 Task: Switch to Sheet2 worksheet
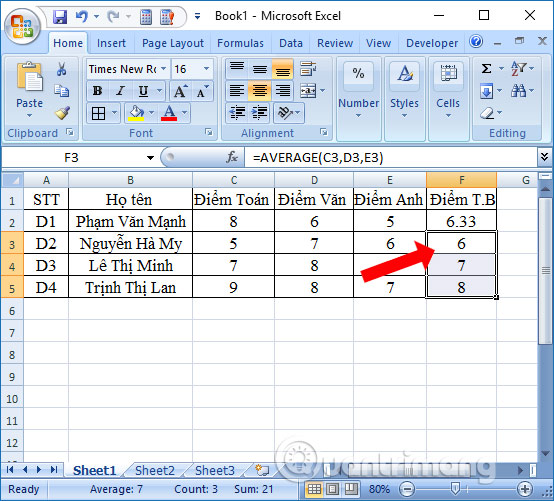point(155,471)
